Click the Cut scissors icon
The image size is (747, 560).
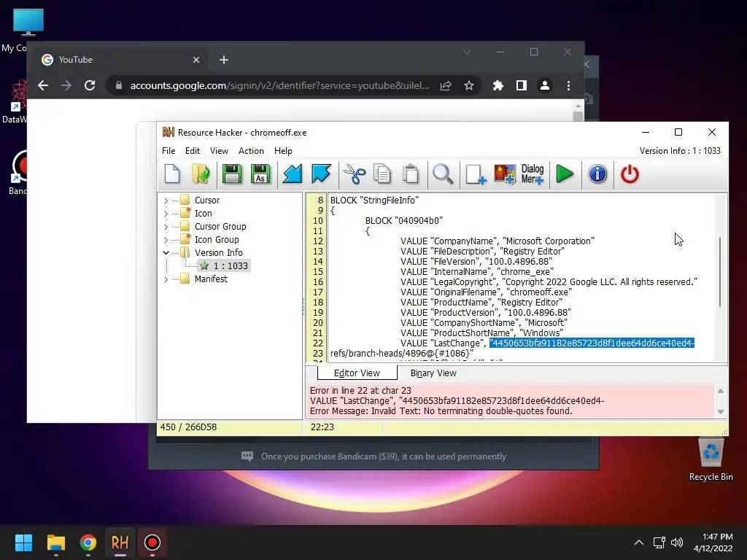click(355, 174)
